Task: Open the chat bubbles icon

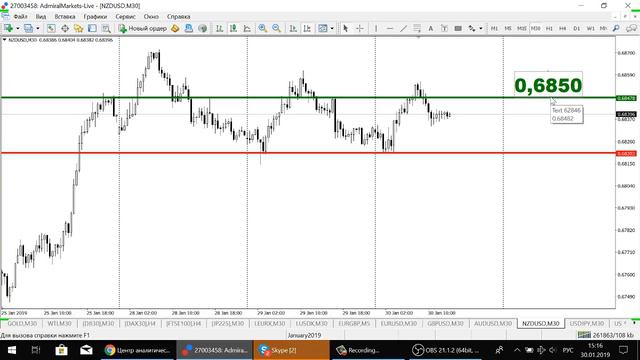Action: pos(631,28)
